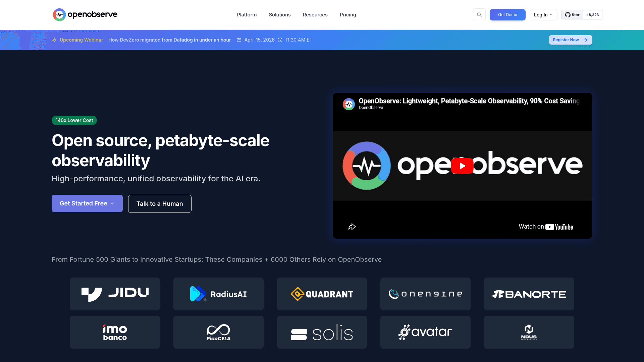
Task: Open the Log In dropdown
Action: [x=543, y=15]
